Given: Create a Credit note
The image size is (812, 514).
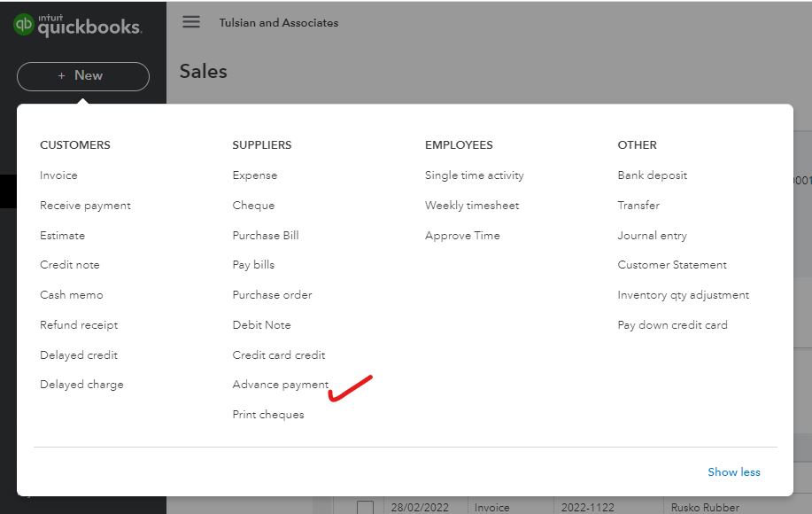Looking at the screenshot, I should click(70, 265).
